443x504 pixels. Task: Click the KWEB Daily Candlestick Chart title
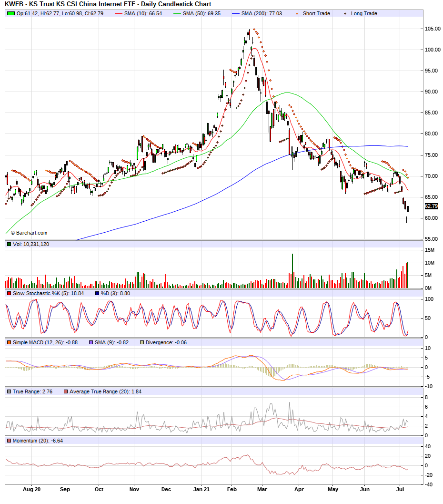[x=108, y=4]
